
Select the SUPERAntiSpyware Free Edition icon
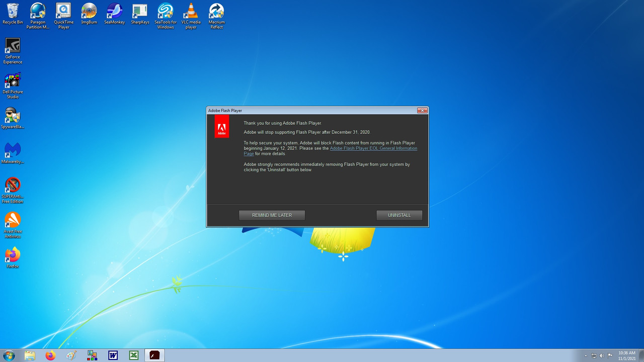(13, 190)
